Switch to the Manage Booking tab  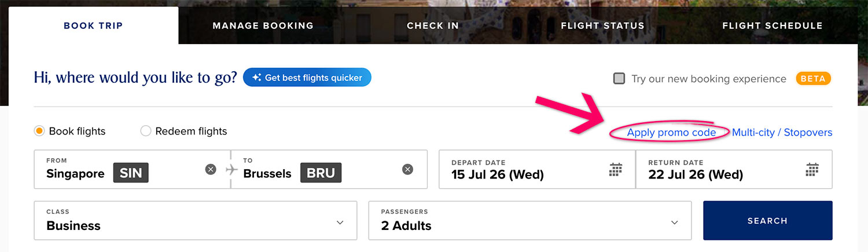263,25
